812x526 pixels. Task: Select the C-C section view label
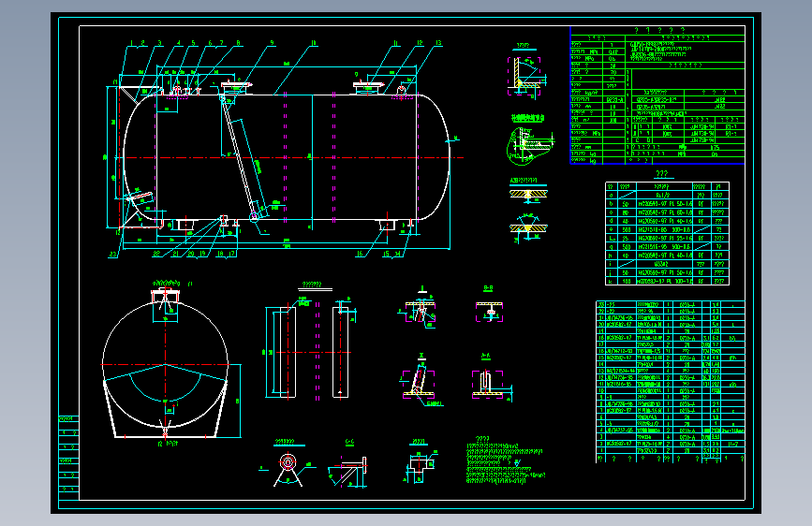click(349, 442)
